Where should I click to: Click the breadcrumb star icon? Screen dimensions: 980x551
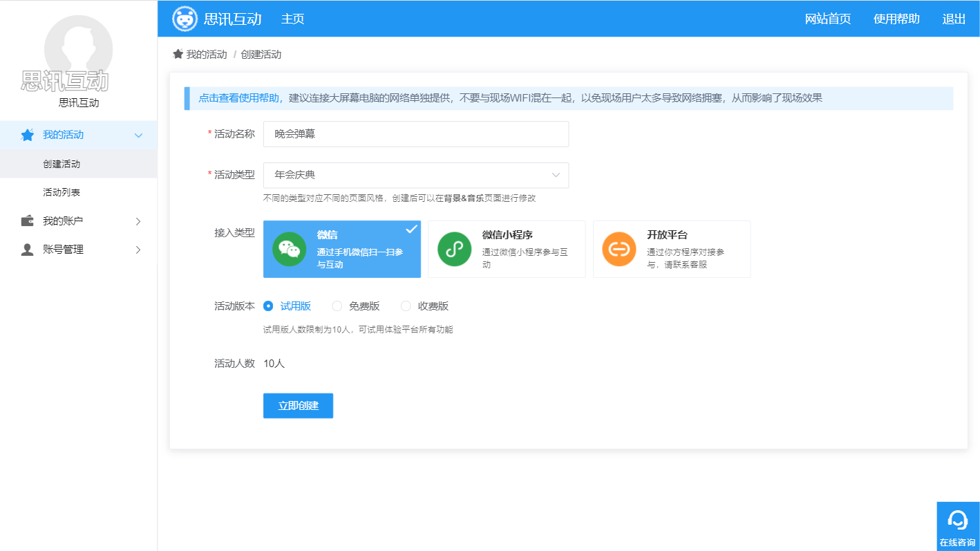click(x=178, y=54)
